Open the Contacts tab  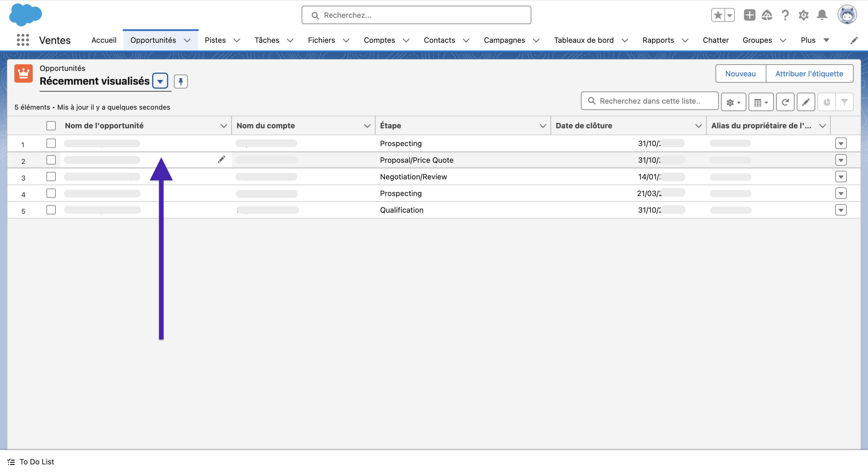click(x=439, y=40)
